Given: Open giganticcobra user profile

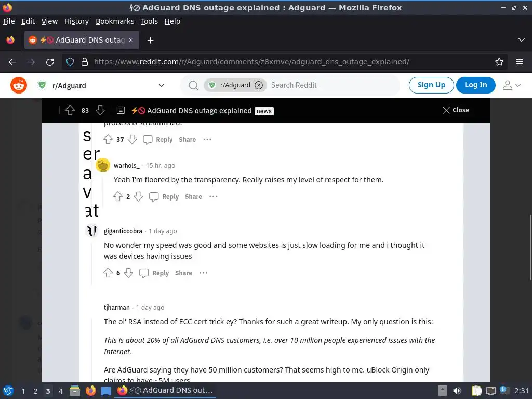Looking at the screenshot, I should click(x=123, y=231).
